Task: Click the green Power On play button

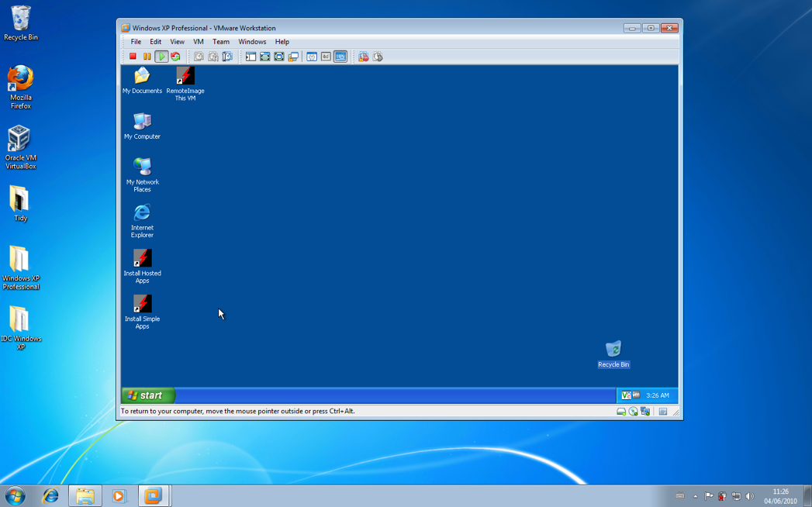Action: click(x=161, y=57)
